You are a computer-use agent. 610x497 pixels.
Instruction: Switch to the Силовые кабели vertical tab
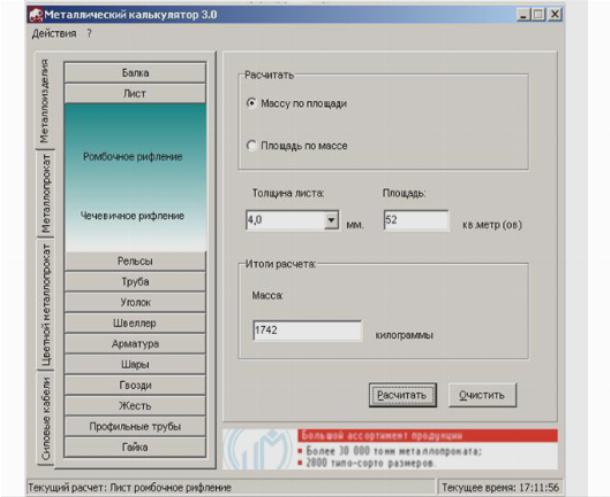pyautogui.click(x=46, y=419)
